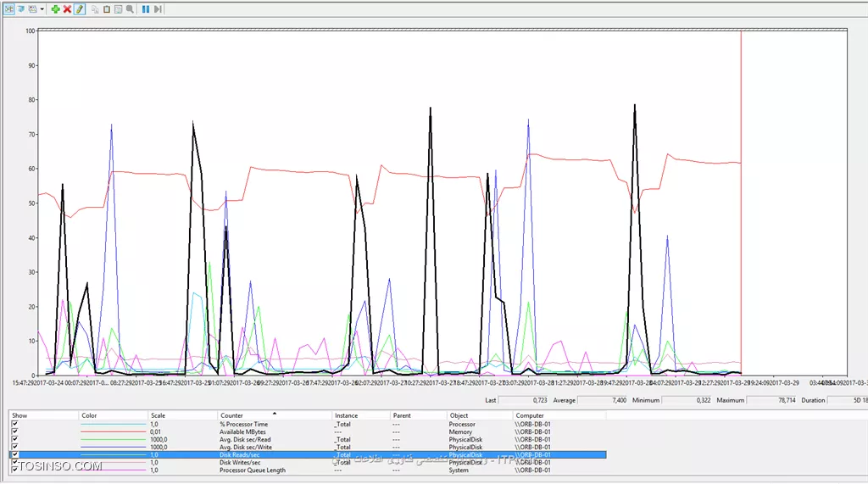This screenshot has width=868, height=484.
Task: Click the time range bar above the graph
Action: click(x=442, y=30)
